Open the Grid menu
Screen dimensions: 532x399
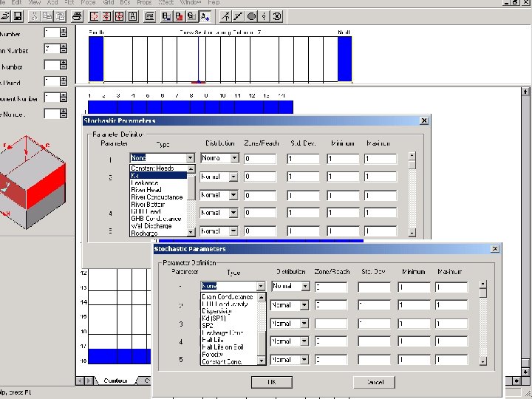(110, 3)
